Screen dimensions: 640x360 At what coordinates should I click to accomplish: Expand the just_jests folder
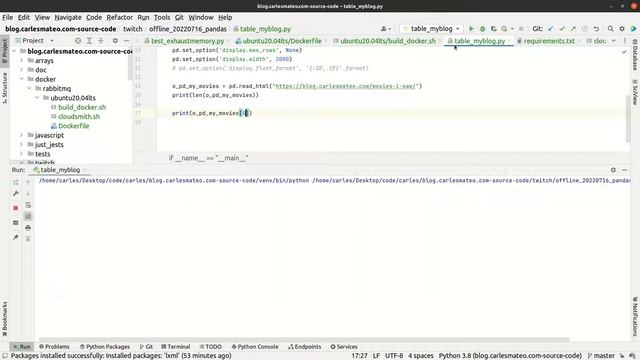pyautogui.click(x=22, y=144)
